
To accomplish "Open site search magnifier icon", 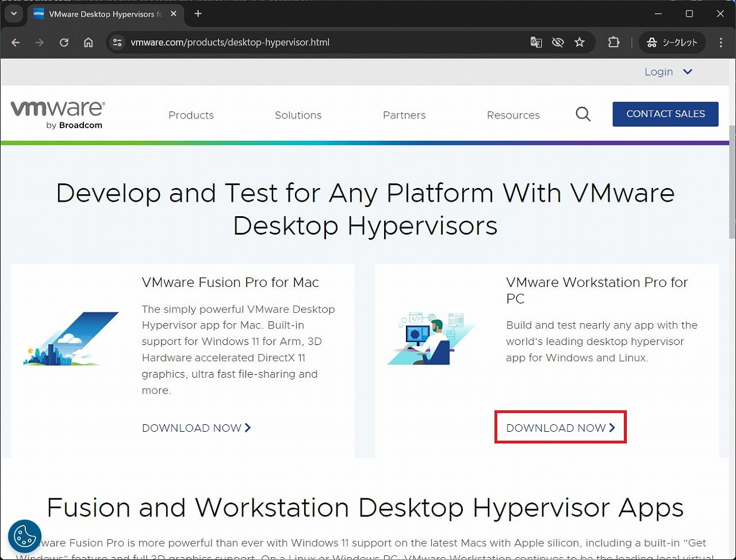I will pos(583,114).
